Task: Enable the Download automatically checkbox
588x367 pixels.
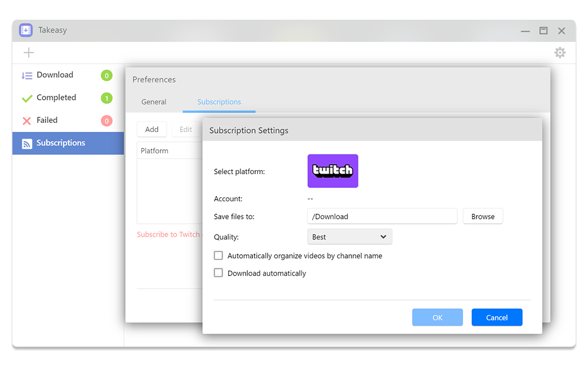Action: [x=219, y=273]
